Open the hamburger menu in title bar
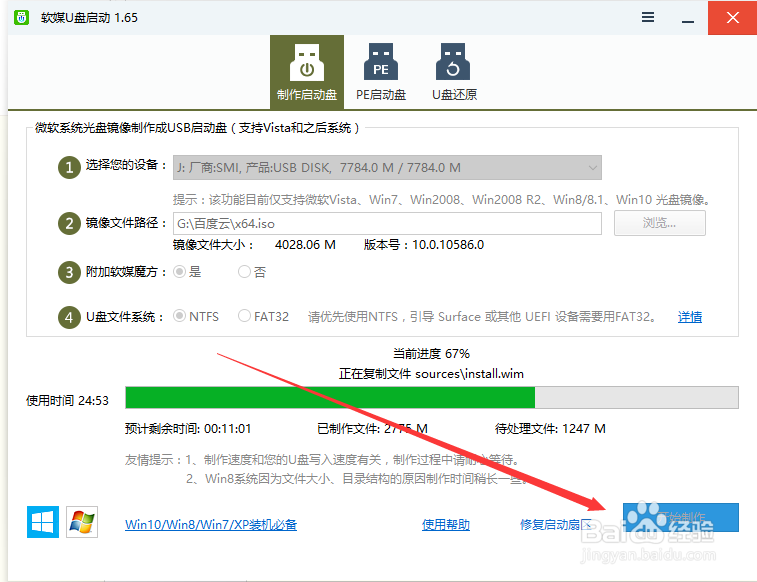This screenshot has width=757, height=582. click(648, 17)
